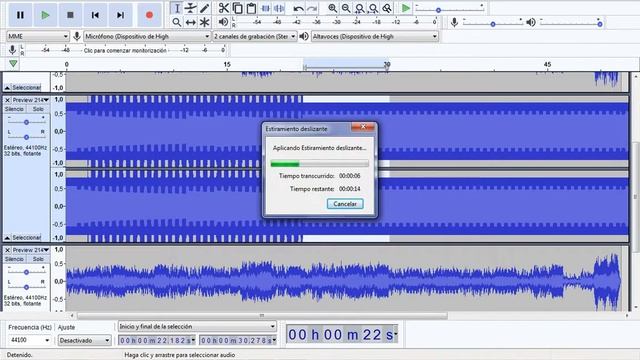This screenshot has width=640, height=360.
Task: Redo the last undone action
Action: pos(312,8)
